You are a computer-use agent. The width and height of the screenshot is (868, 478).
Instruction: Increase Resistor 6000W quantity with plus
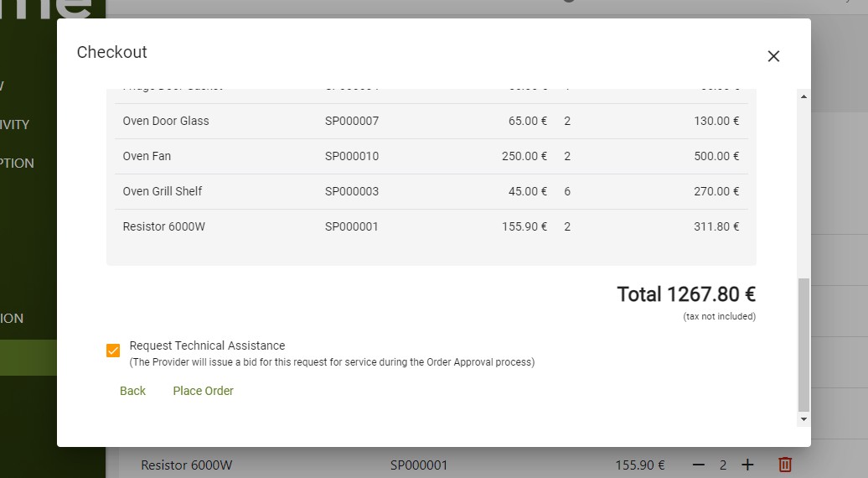[747, 464]
